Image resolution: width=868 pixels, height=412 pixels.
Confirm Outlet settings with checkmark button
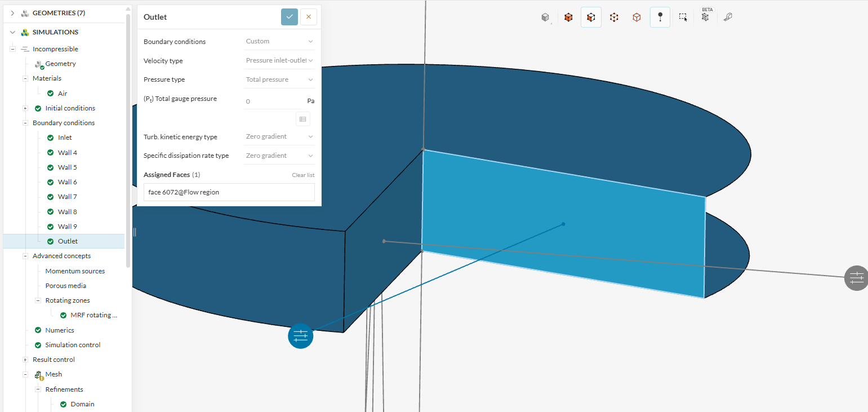290,17
